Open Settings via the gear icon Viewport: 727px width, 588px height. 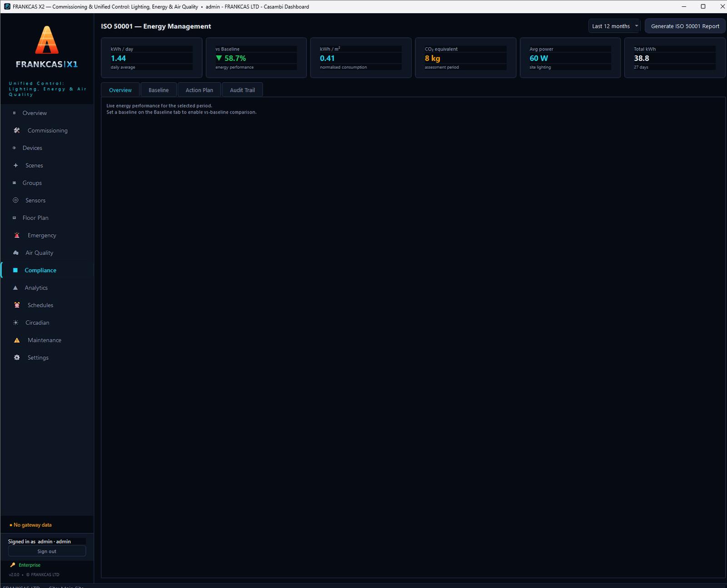pyautogui.click(x=17, y=358)
